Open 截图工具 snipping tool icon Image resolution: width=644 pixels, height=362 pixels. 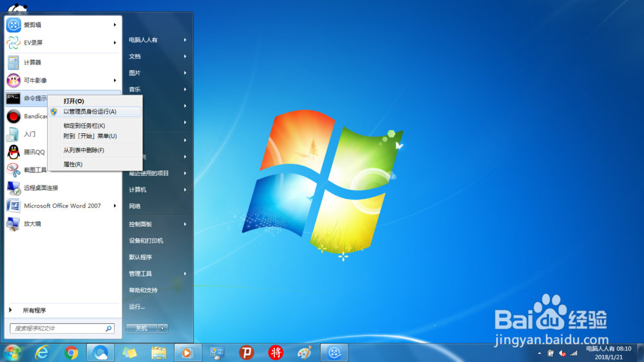pyautogui.click(x=14, y=170)
